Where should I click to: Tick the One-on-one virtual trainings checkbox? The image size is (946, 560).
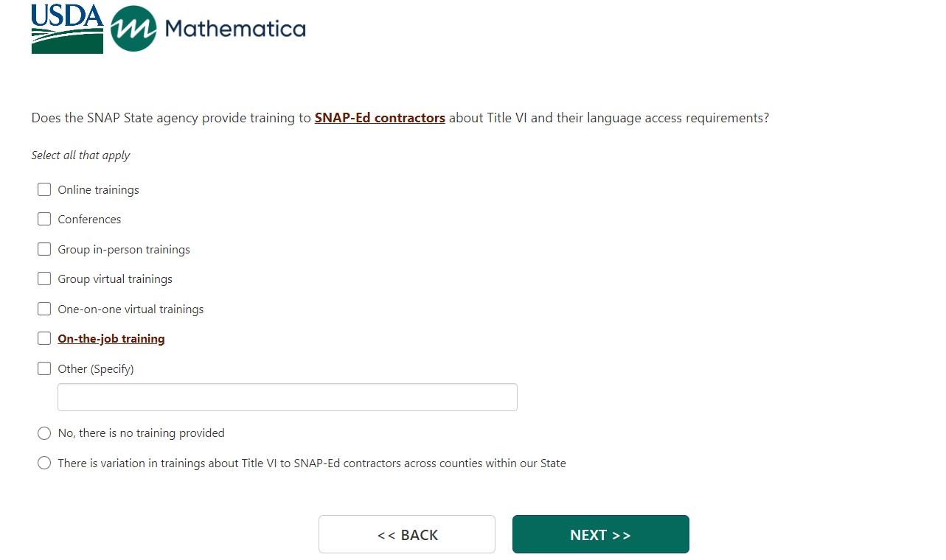44,309
